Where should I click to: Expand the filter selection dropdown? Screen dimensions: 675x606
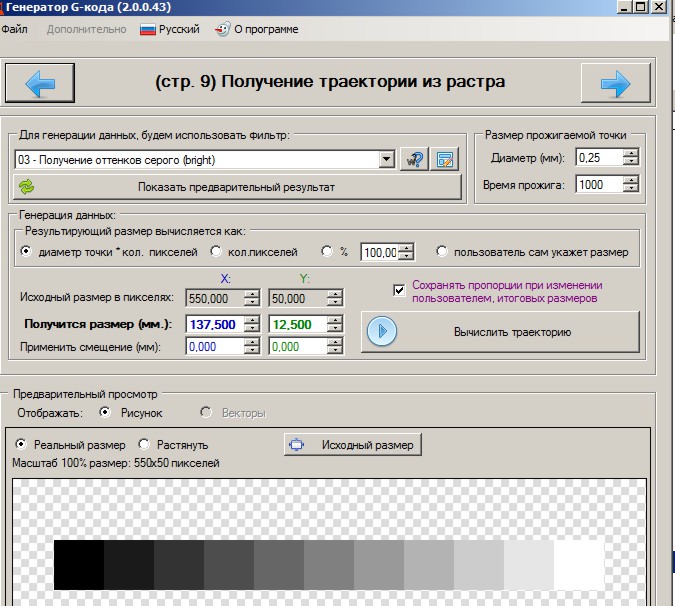[x=387, y=160]
